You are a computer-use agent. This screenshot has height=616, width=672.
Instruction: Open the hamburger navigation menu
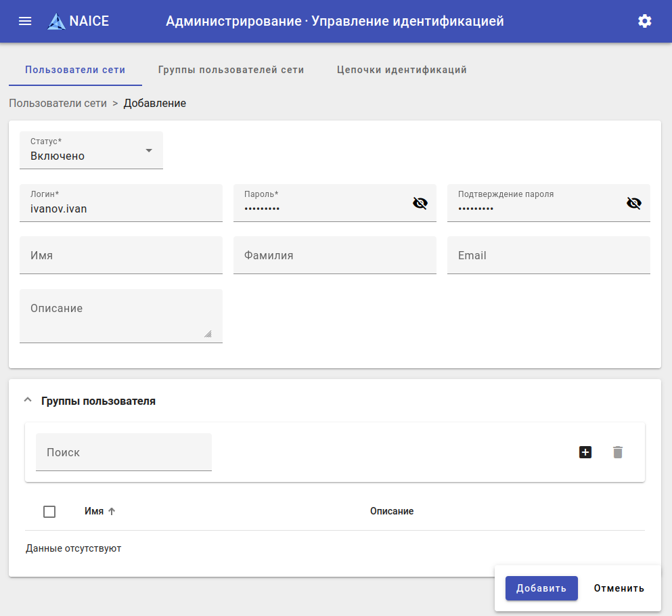click(25, 21)
